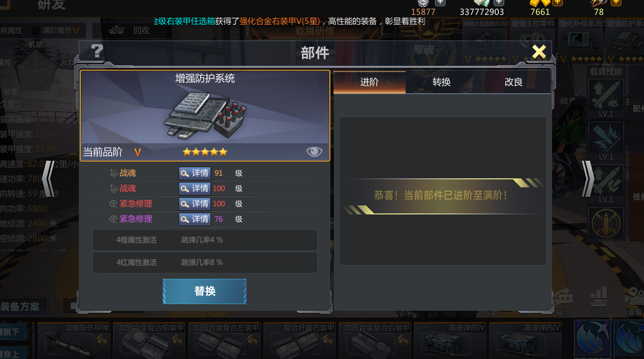Click the 替换 button
The image size is (644, 359).
click(205, 291)
